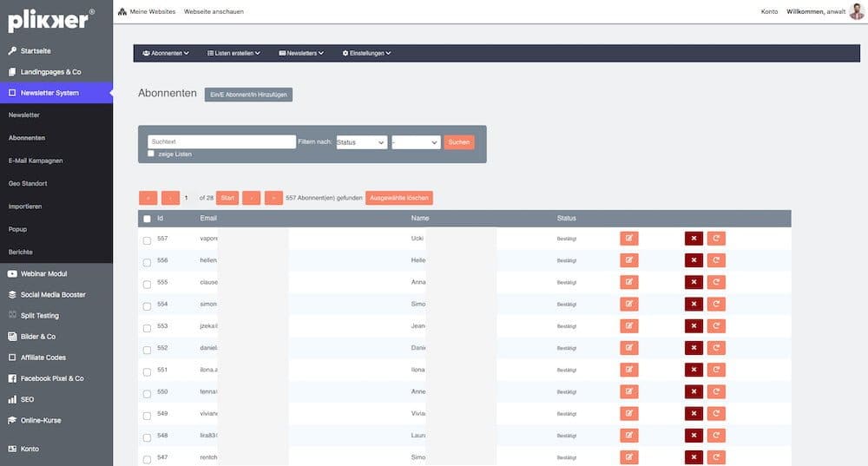Edit subscriber 550 with pencil icon

628,392
